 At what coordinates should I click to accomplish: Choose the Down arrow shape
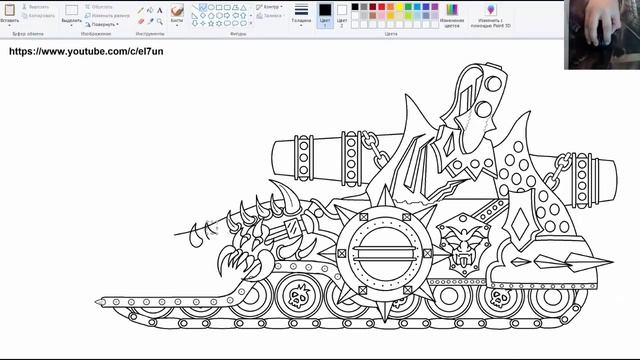pos(195,23)
